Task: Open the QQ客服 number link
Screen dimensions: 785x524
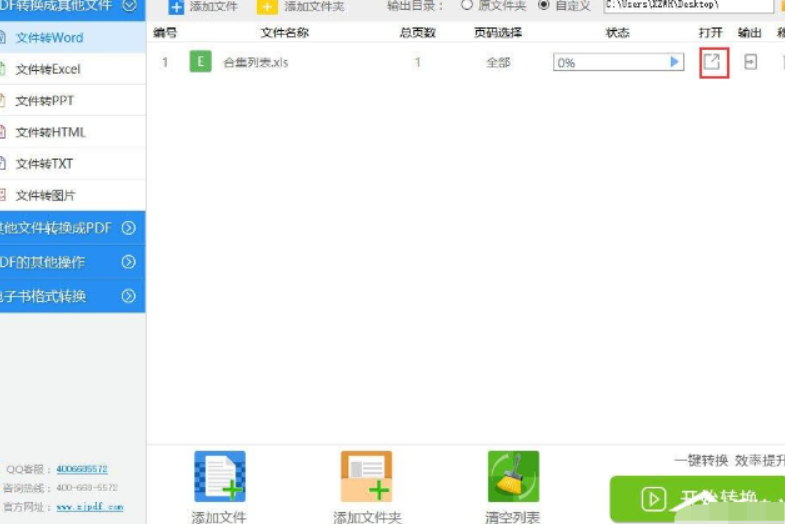Action: click(x=82, y=469)
